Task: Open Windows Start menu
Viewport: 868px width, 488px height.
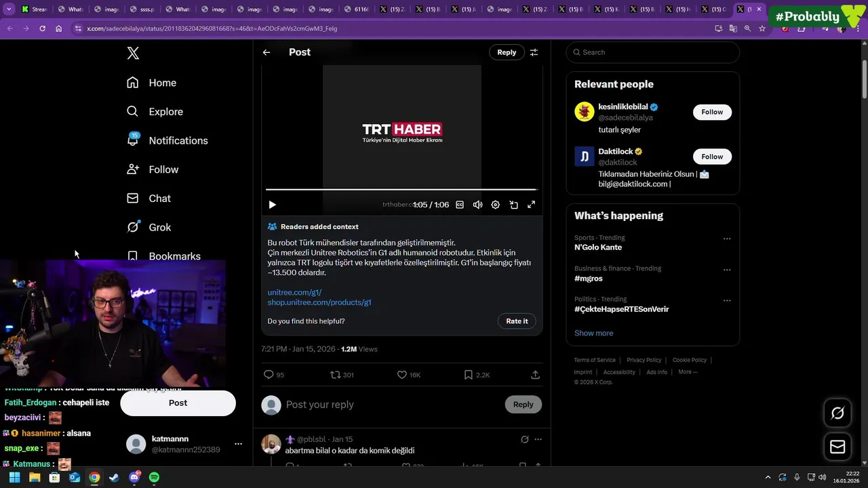Action: click(14, 477)
